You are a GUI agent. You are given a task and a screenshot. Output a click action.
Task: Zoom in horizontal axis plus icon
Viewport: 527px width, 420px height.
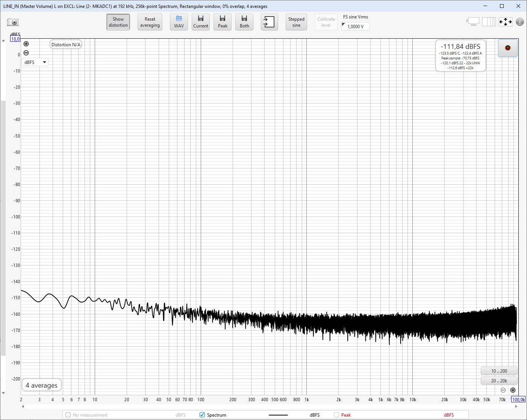[513, 390]
